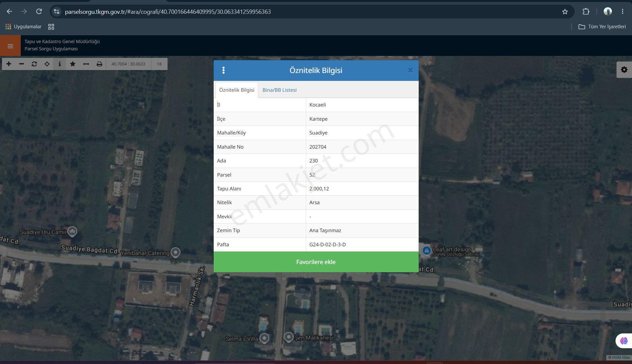632x364 pixels.
Task: Select the distance measure tool
Action: (86, 64)
